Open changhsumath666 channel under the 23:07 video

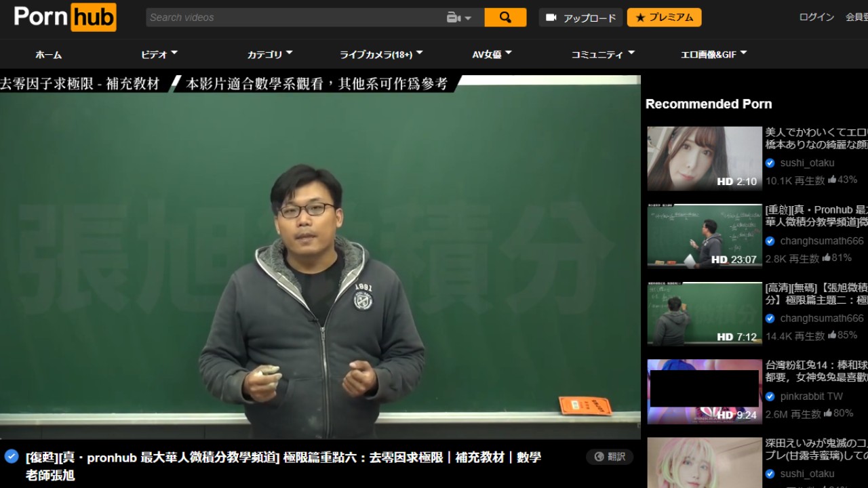tap(822, 241)
